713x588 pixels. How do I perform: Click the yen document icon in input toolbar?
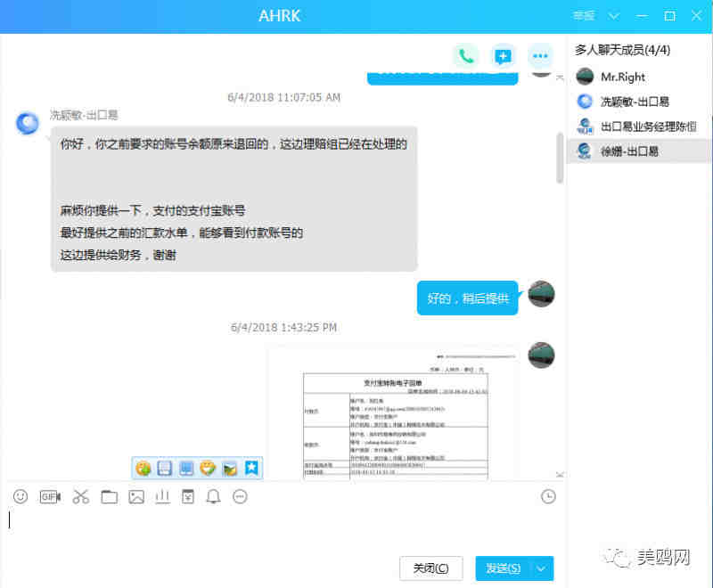coord(188,496)
